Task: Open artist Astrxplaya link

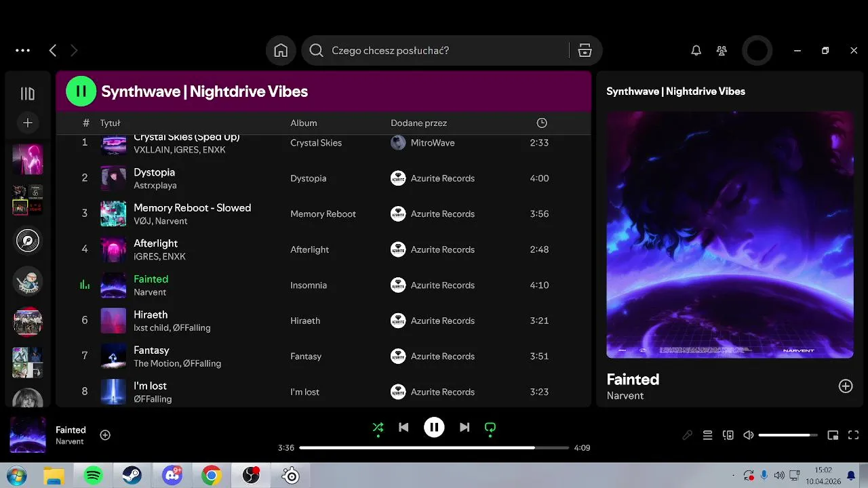Action: click(155, 185)
